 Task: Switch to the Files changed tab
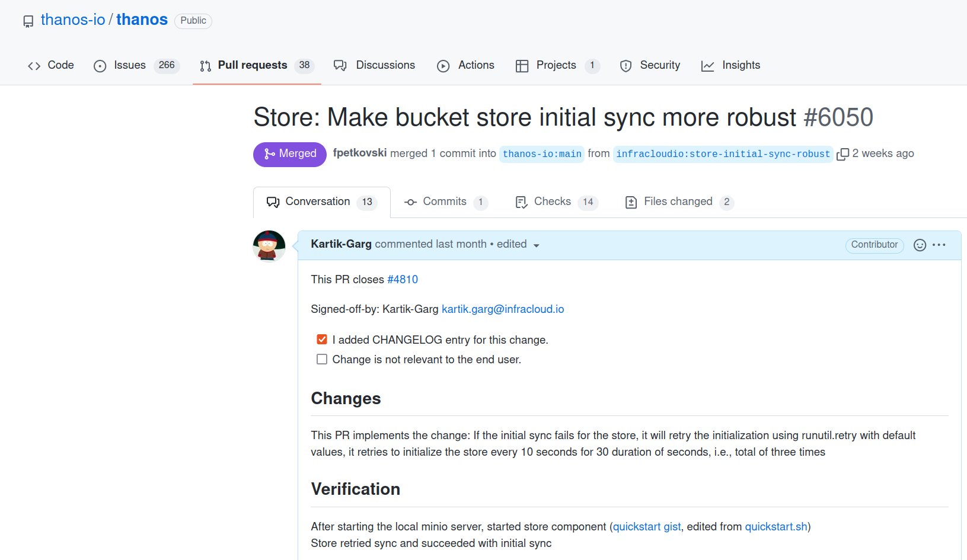(678, 201)
